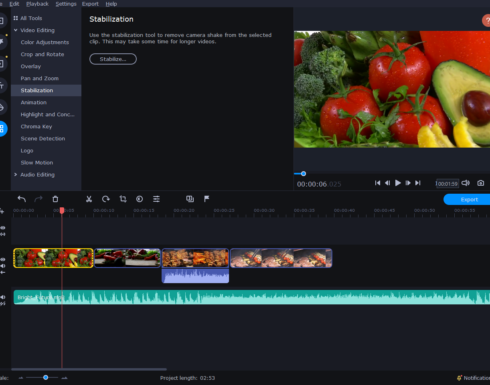Image resolution: width=490 pixels, height=385 pixels.
Task: Click the red playhead marker on ruler
Action: coord(62,210)
